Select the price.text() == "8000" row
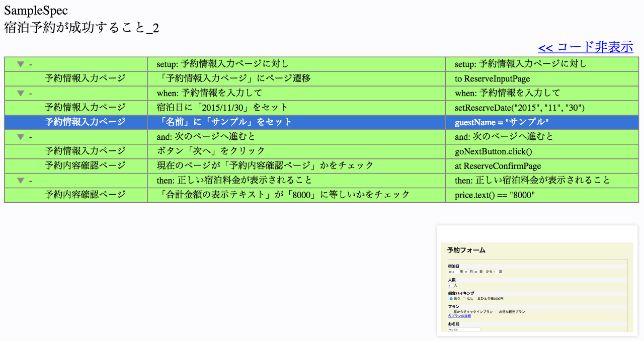Screen dimensions: 644x341 point(322,194)
